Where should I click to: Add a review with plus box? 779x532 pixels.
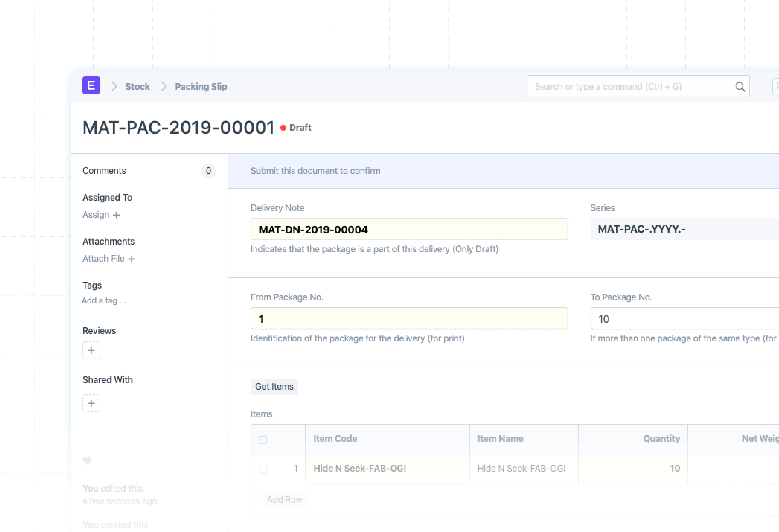point(91,350)
